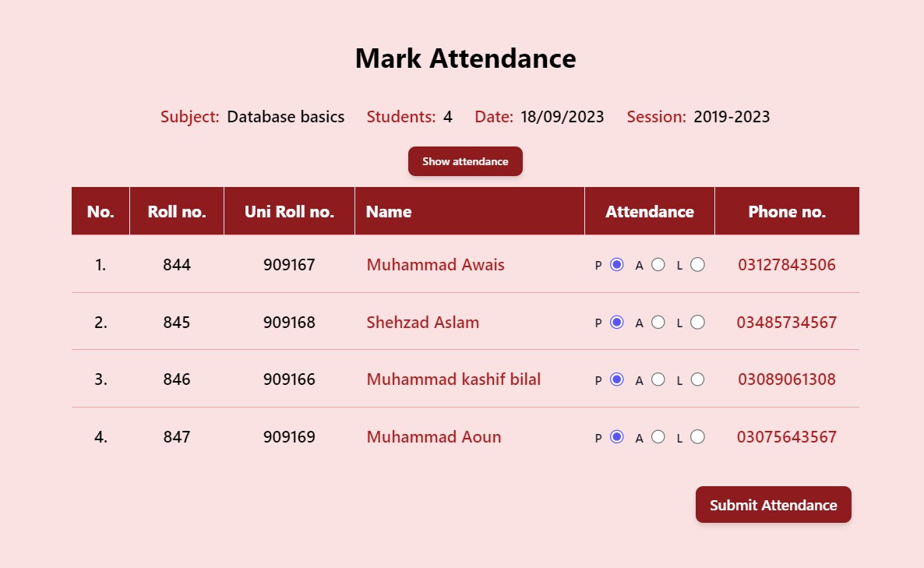Confirm Present status for Shehzad Aslam
Viewport: 924px width, 568px height.
(x=615, y=322)
